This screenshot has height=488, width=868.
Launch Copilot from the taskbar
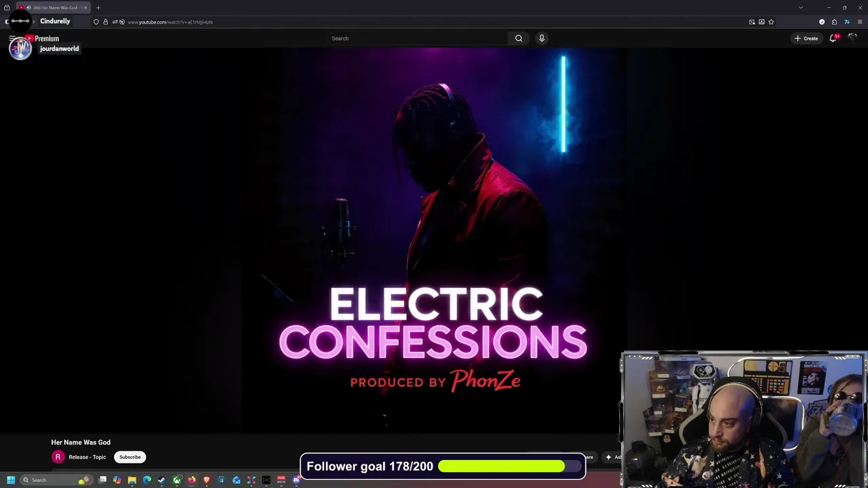tap(117, 480)
